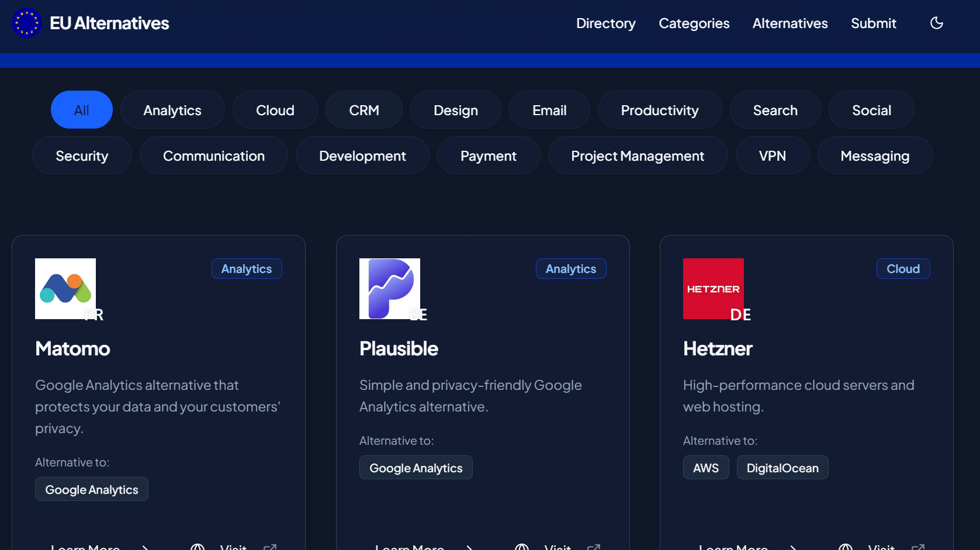Screen dimensions: 980x550
Task: Click the DigitalOcean tag on Hetzner card
Action: click(782, 468)
